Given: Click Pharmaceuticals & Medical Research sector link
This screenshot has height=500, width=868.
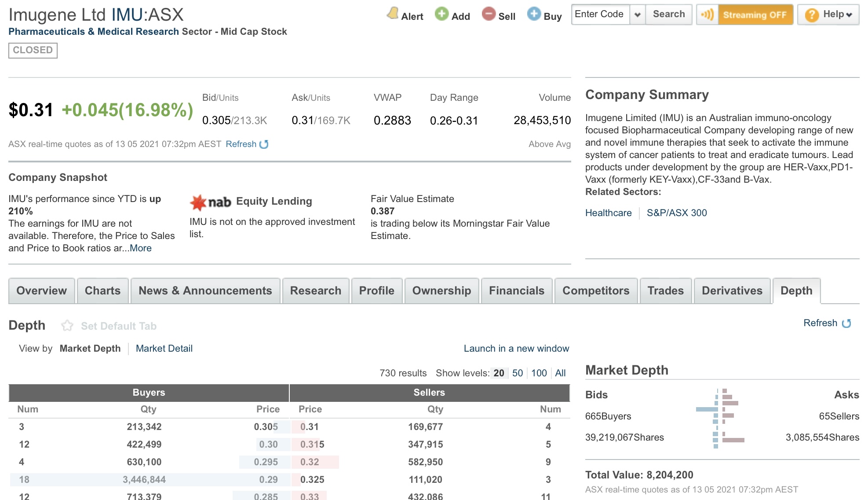Looking at the screenshot, I should (x=94, y=32).
